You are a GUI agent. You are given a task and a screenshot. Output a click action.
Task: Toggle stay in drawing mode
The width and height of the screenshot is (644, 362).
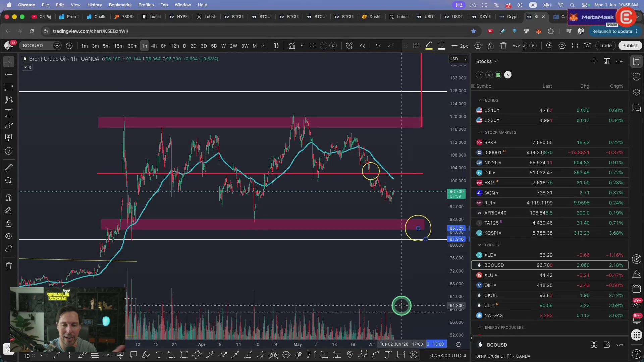9,211
